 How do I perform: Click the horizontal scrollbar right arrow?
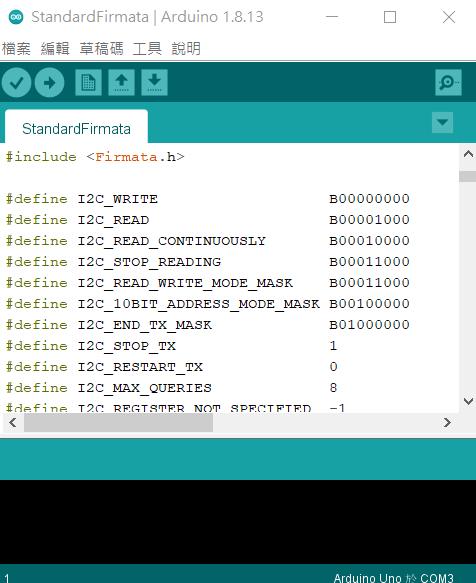tap(447, 423)
